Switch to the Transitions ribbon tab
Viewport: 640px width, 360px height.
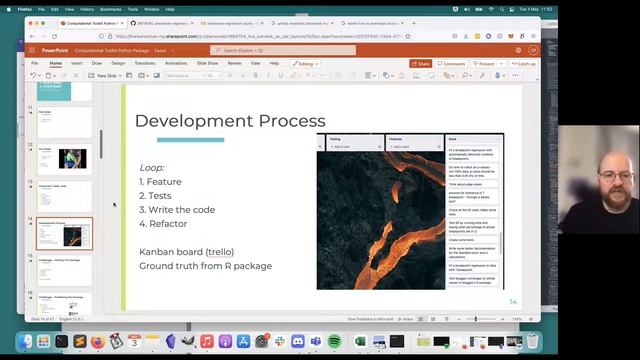click(x=145, y=63)
